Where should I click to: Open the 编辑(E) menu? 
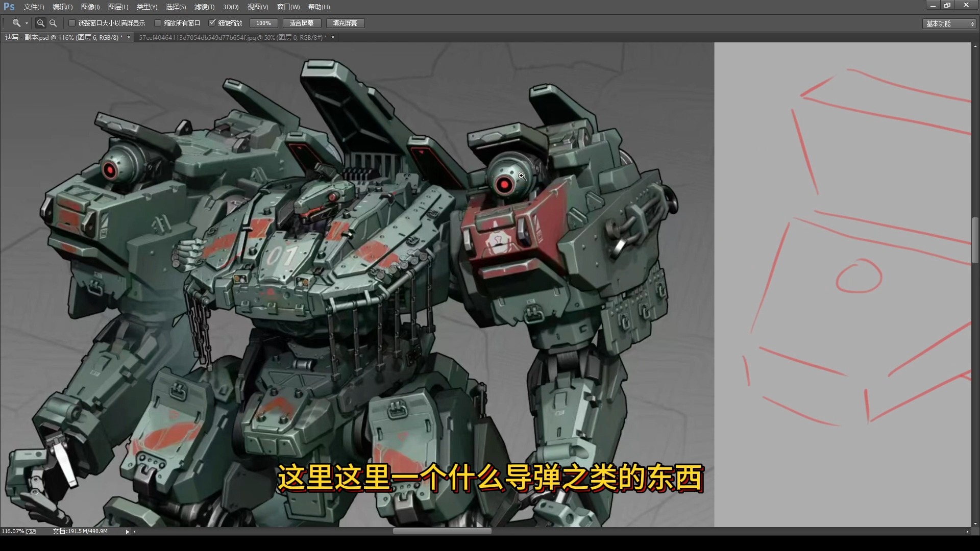tap(62, 7)
